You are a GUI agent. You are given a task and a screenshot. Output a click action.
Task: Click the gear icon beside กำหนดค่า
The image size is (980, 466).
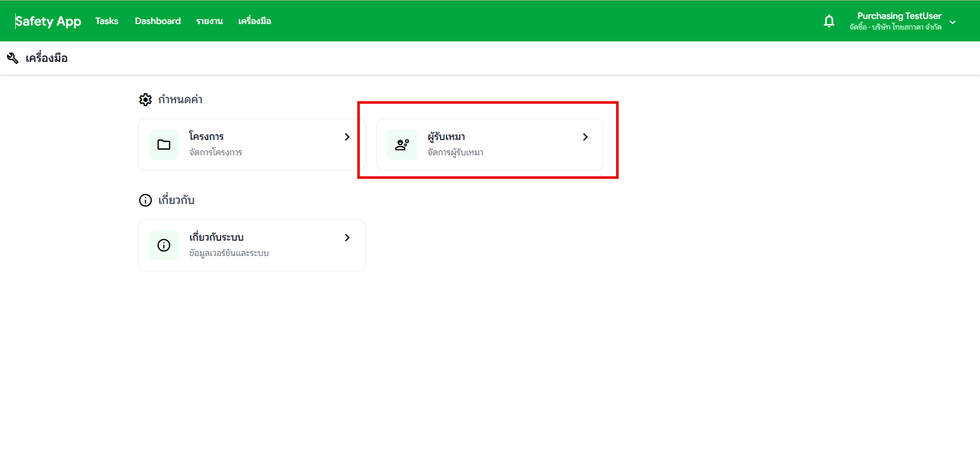pos(145,100)
